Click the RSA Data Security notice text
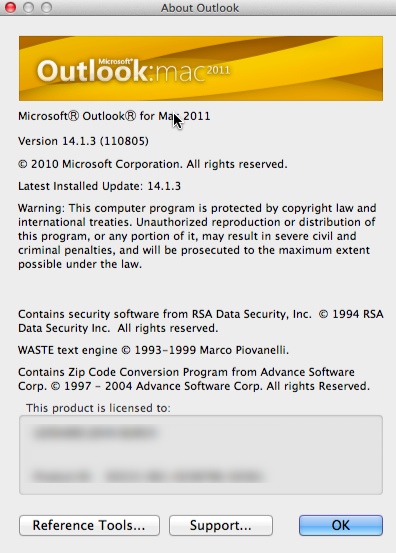 point(201,321)
